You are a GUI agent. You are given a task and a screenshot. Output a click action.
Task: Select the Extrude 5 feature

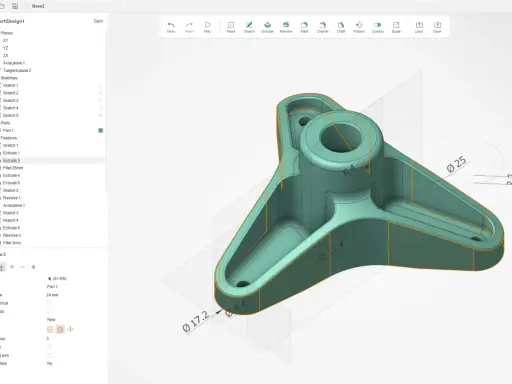point(11,183)
